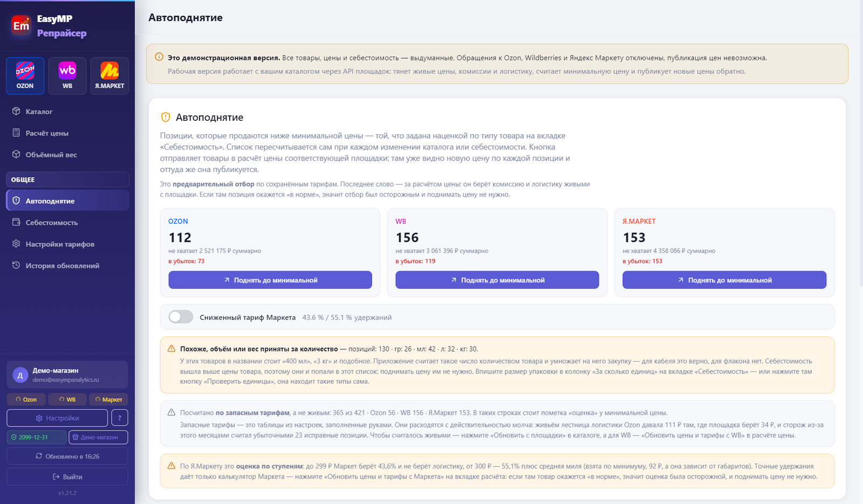Click the clock icon beside История обновлений
Screen dimensions: 863x504
pyautogui.click(x=16, y=265)
